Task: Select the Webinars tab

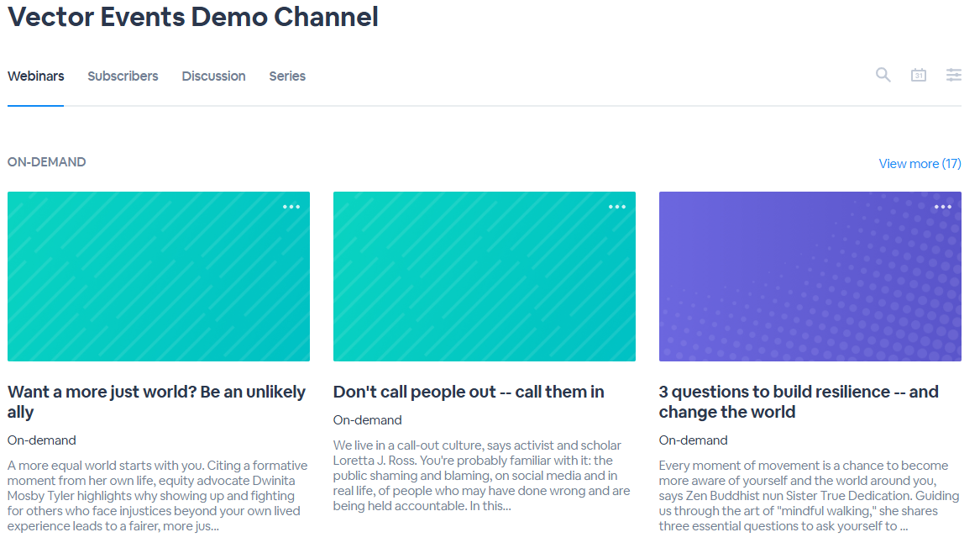Action: point(35,76)
